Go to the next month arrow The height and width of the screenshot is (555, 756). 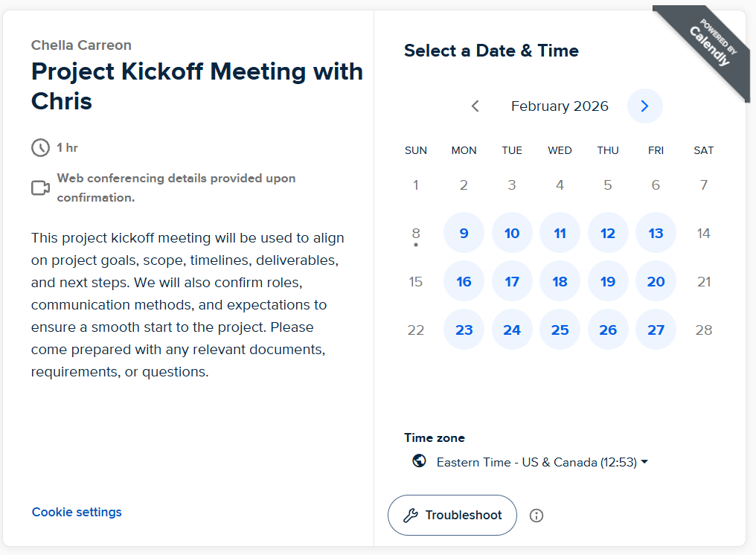coord(644,106)
